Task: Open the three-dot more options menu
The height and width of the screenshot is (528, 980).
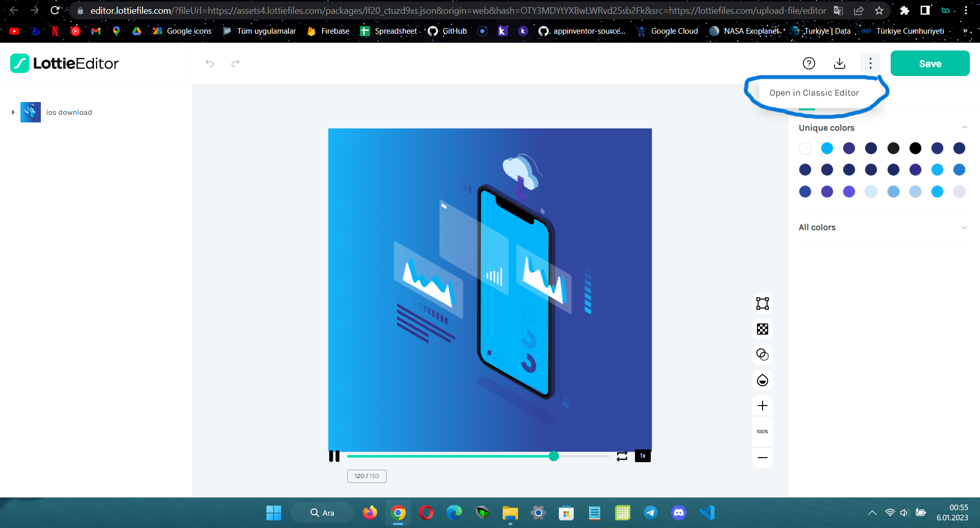Action: [870, 63]
